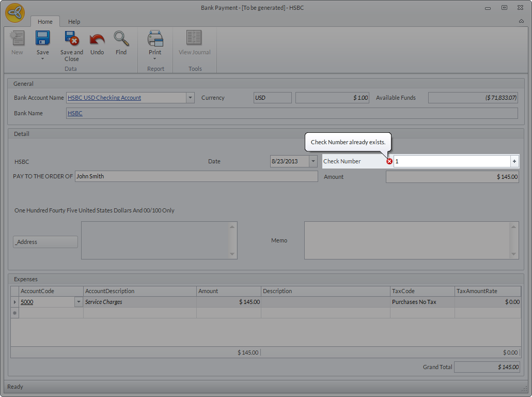Viewport: 532px width, 397px height.
Task: Open the Print dropdown arrow
Action: [155, 59]
